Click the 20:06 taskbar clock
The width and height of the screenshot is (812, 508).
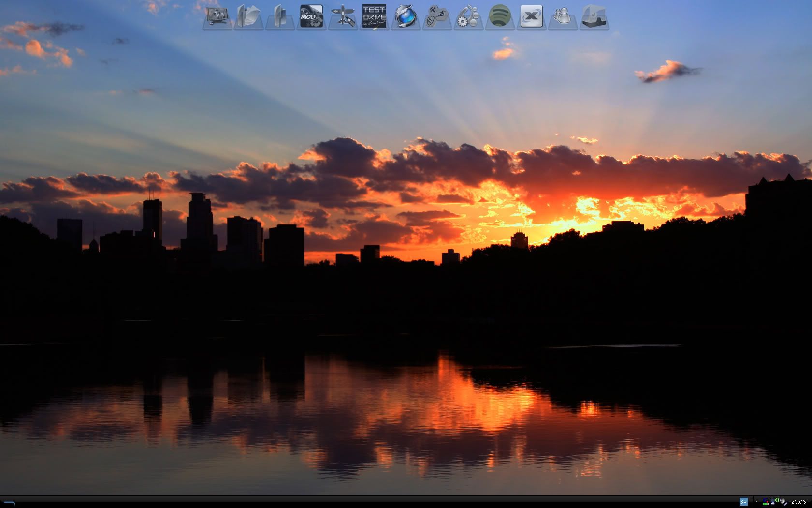click(798, 502)
